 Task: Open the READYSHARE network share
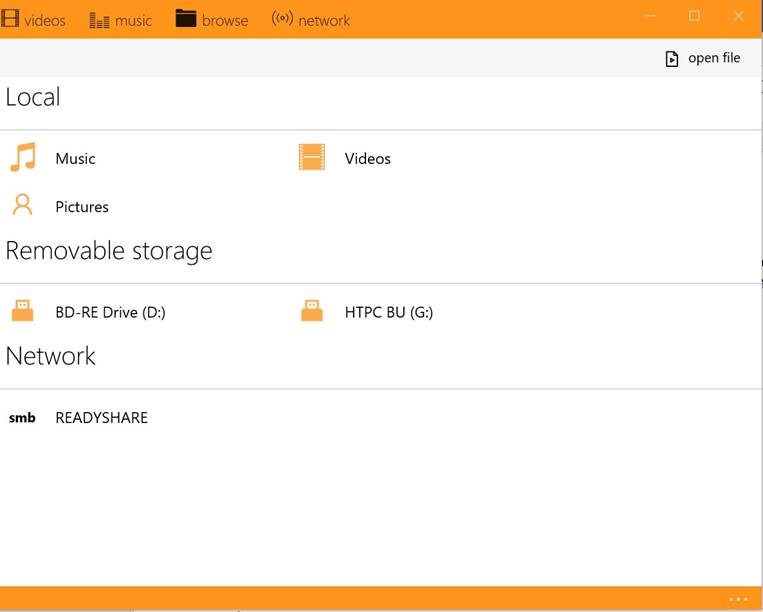pos(102,417)
